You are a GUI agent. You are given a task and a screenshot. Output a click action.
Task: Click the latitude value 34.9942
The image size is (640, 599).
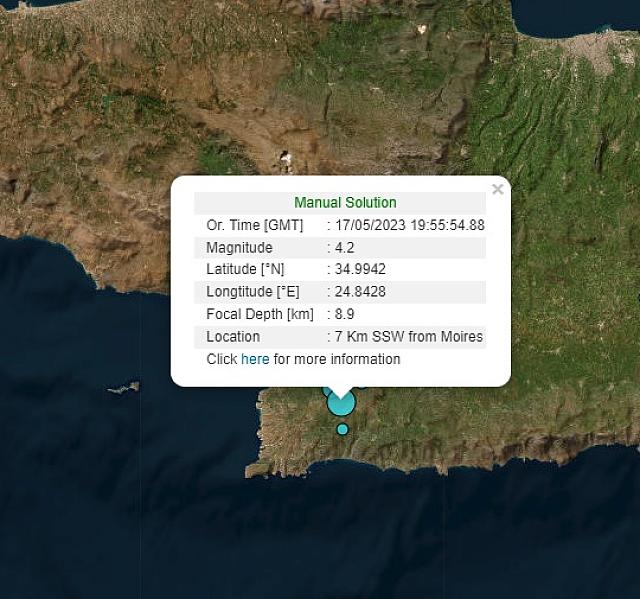pos(361,270)
